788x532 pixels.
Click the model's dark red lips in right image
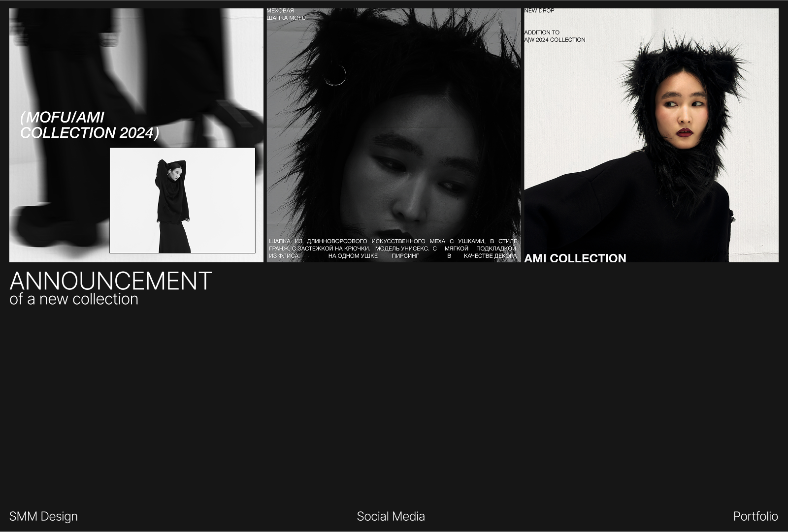[684, 132]
